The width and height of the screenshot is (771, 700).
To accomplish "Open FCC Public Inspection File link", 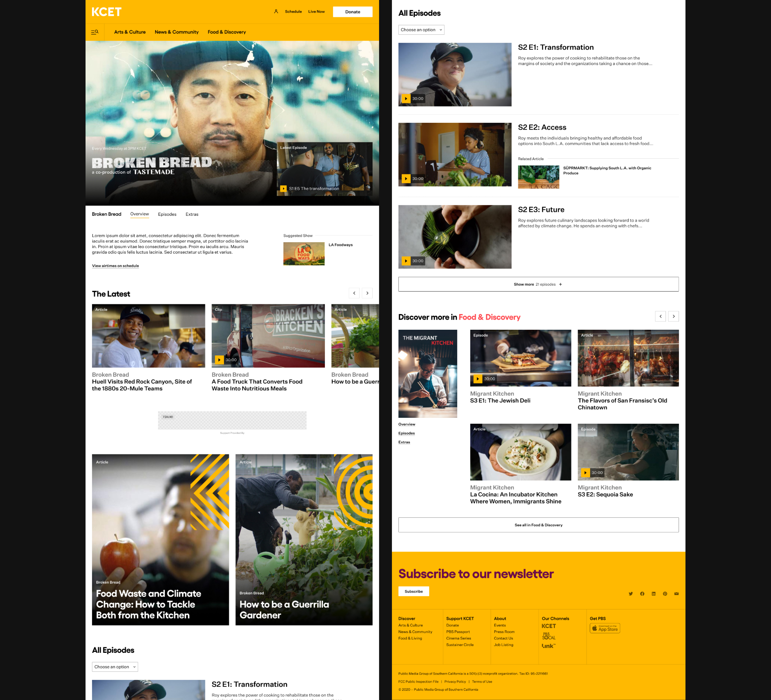I will click(x=418, y=682).
